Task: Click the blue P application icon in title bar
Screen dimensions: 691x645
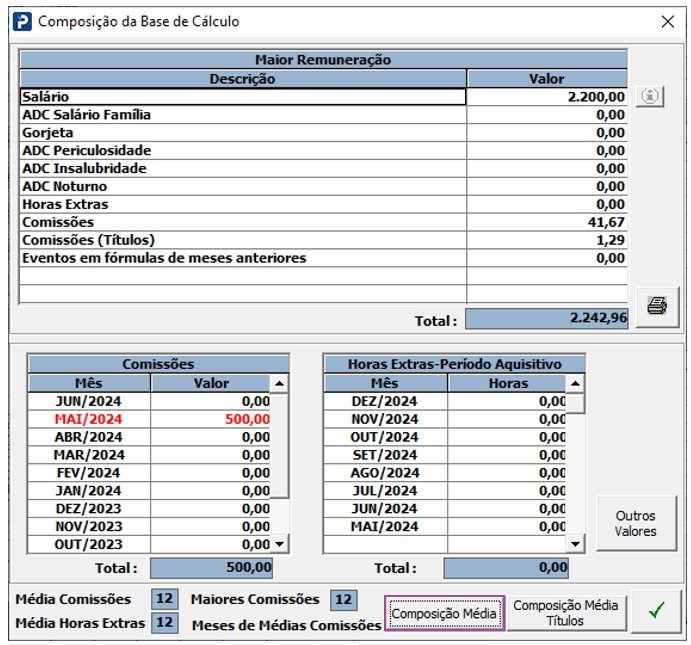Action: [x=20, y=21]
